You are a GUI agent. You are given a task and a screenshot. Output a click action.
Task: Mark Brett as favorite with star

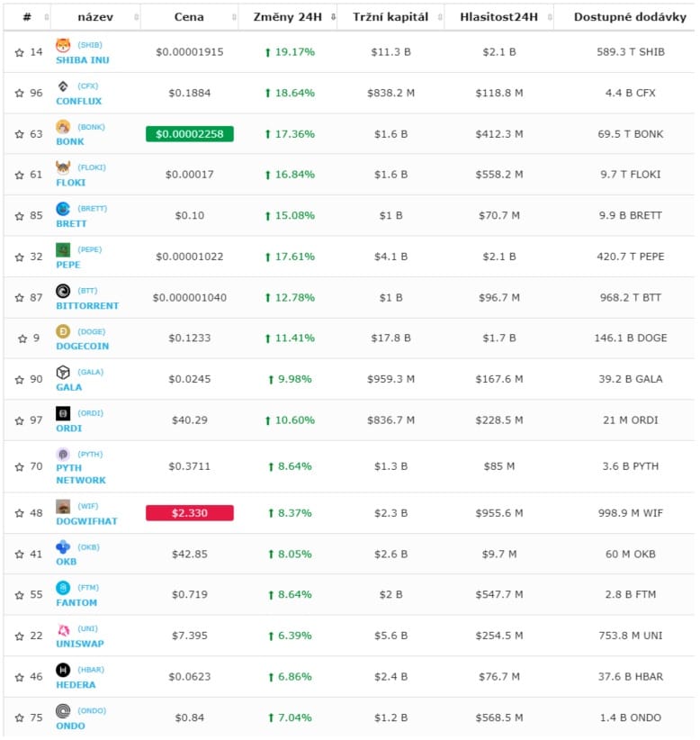[19, 216]
